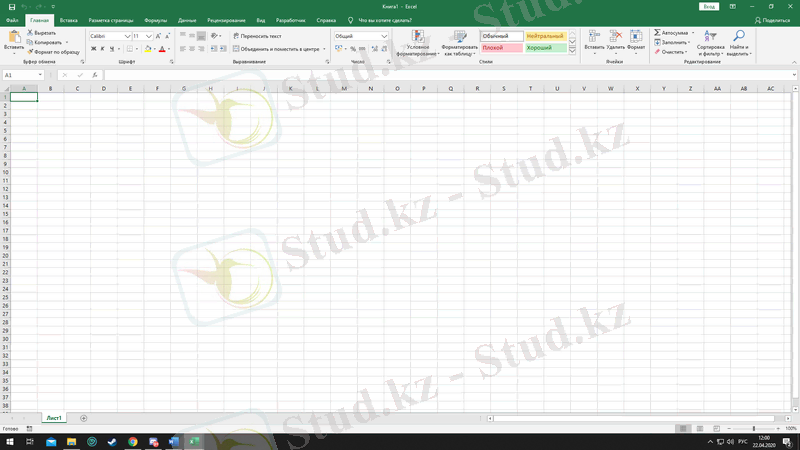Click the Вставить paste icon in the clipboard group
Viewport: 800px width, 450px height.
coord(14,37)
